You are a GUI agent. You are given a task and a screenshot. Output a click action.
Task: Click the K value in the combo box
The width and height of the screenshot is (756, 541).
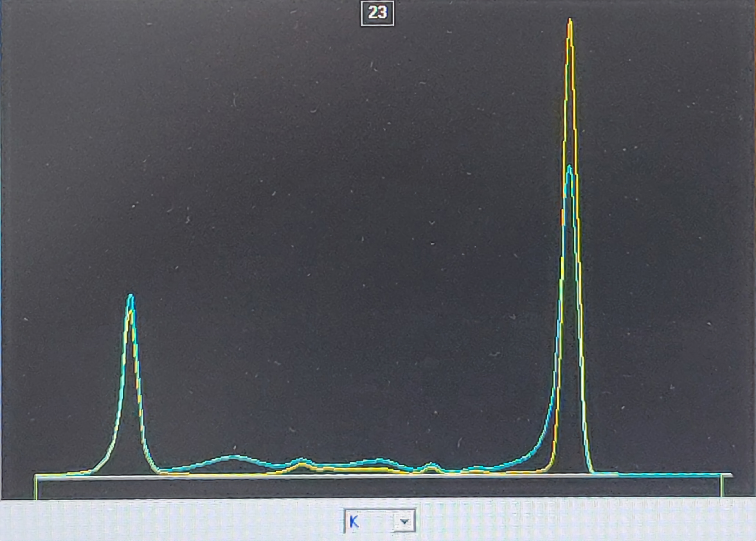point(354,522)
